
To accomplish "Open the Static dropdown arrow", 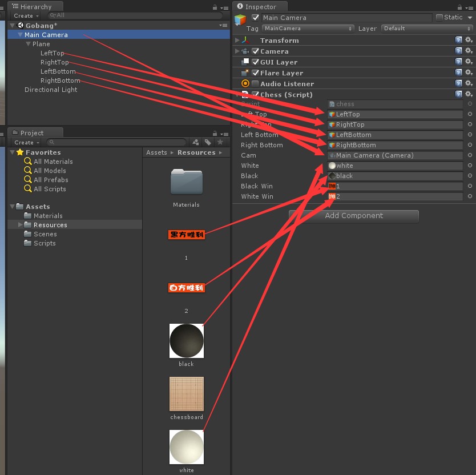I will (x=470, y=18).
